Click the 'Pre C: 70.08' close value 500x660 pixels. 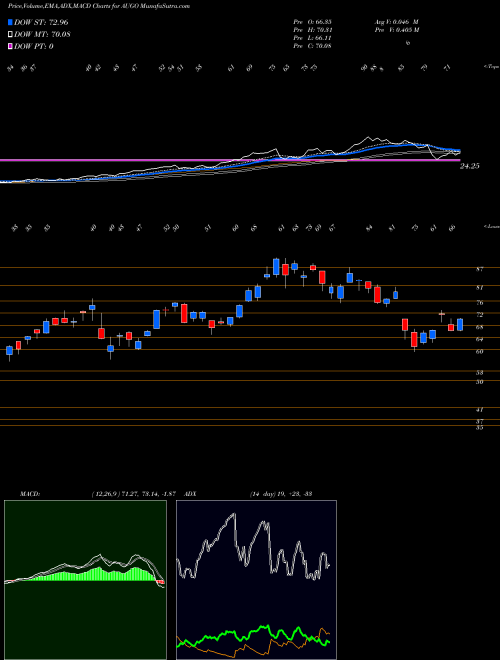312,46
